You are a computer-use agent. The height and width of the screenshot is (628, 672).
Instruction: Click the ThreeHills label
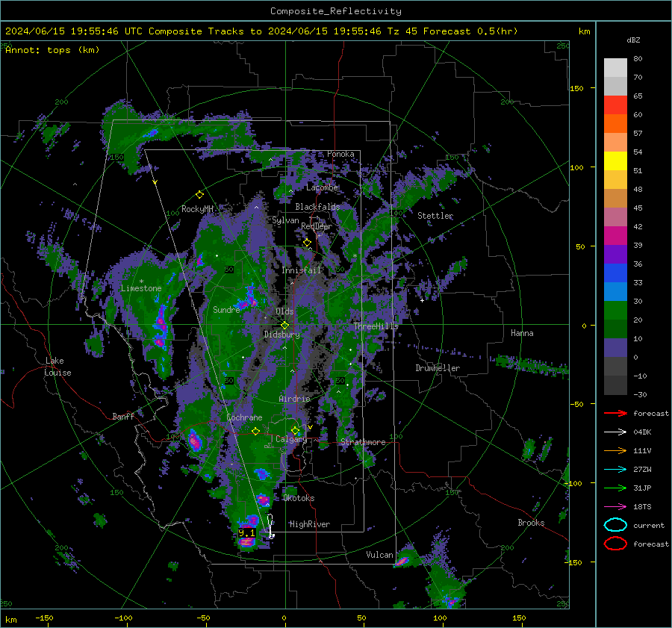[376, 326]
